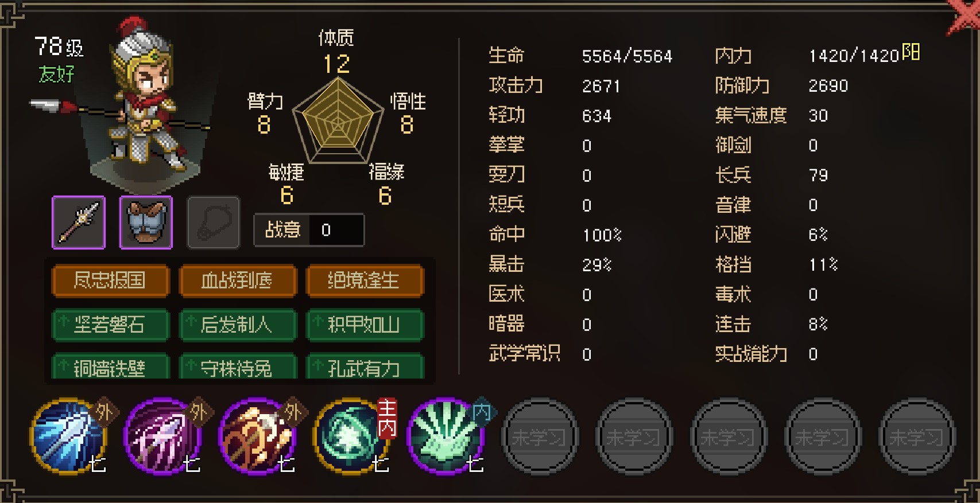Open the 积甲如山 talent

[x=365, y=325]
